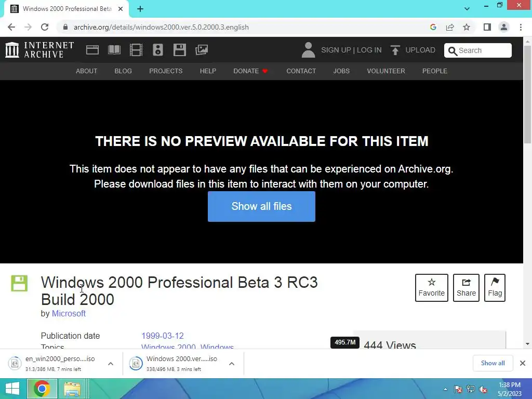Go back to previous page
Screen dimensions: 532x399
[x=11, y=27]
